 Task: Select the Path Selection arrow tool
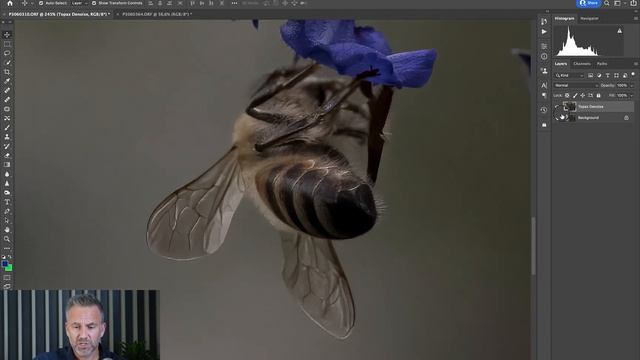7,221
